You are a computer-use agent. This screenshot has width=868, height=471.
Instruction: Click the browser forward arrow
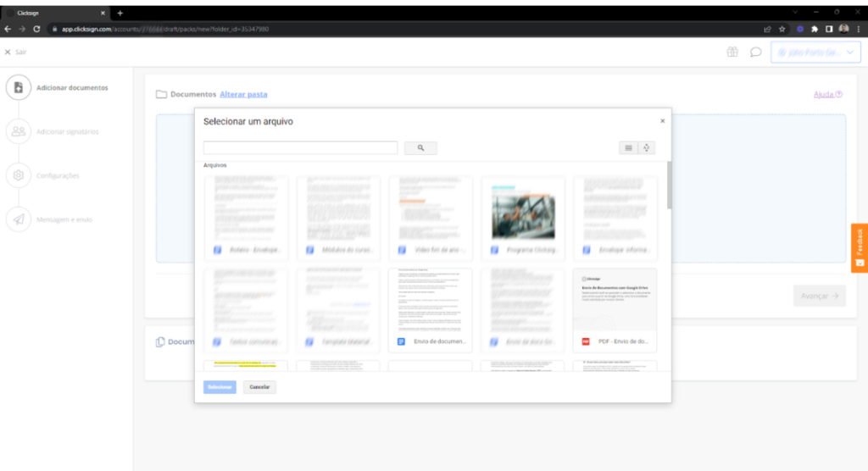coord(22,29)
